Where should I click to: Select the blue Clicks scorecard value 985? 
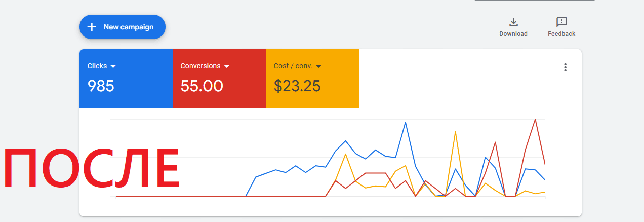pyautogui.click(x=101, y=86)
